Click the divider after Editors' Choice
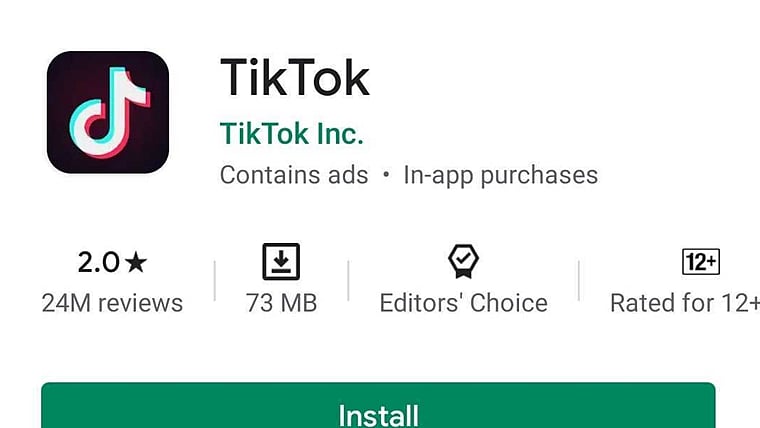 579,281
